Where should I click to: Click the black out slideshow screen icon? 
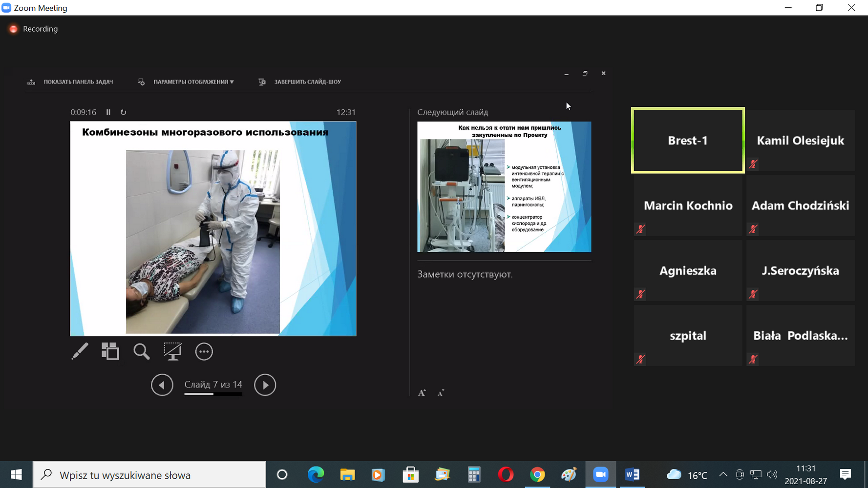click(x=172, y=351)
